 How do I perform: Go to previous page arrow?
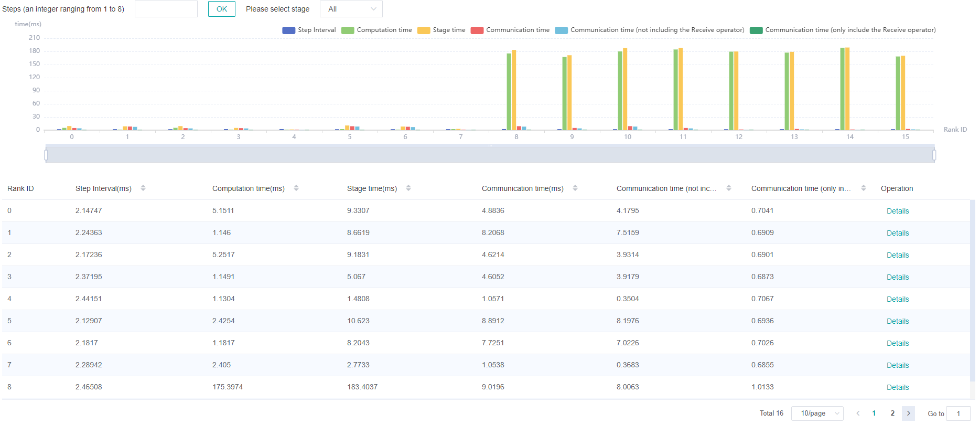point(858,414)
